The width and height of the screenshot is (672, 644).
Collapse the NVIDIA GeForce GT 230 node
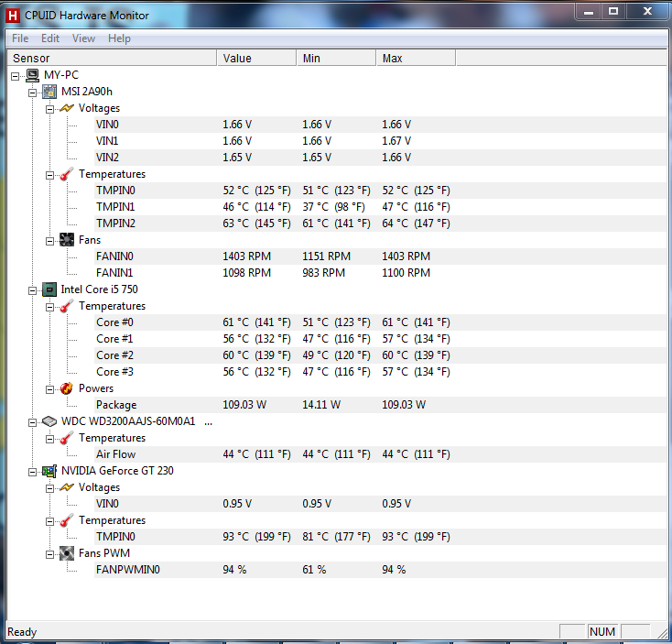click(32, 472)
